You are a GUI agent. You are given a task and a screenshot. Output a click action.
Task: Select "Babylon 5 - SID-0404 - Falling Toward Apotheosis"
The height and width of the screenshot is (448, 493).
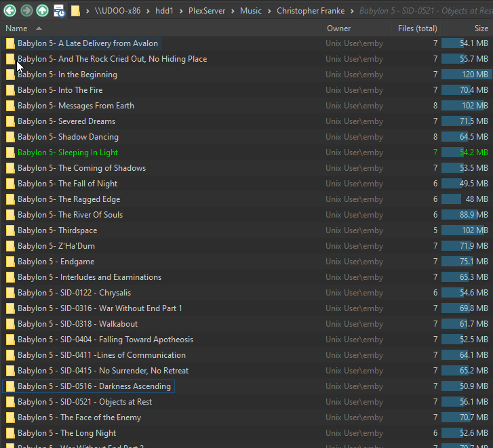(x=105, y=340)
